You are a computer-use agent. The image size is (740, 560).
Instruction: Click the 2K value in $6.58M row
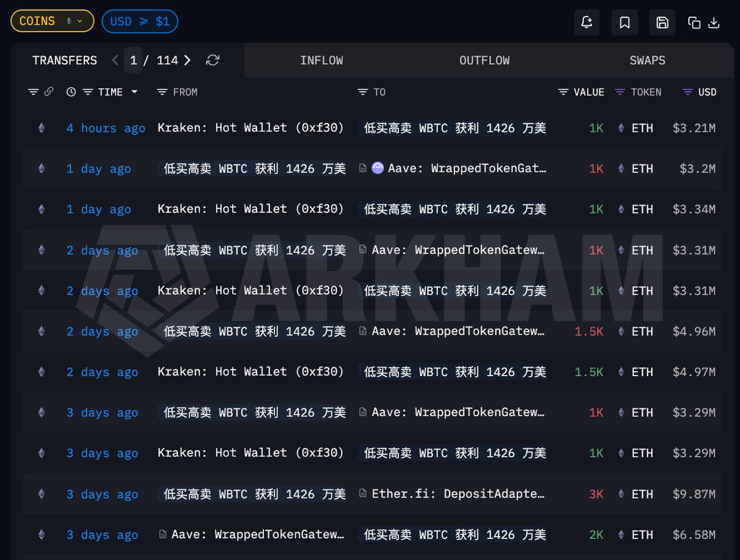596,535
